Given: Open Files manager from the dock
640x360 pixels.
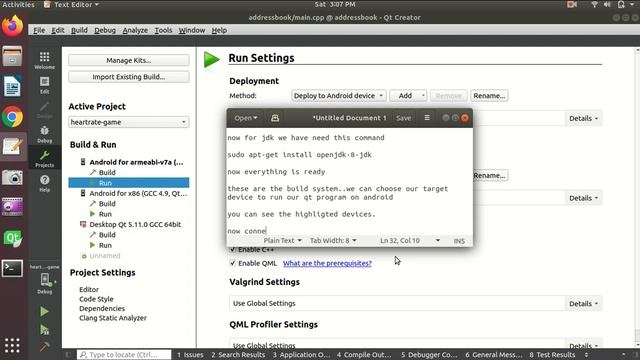Looking at the screenshot, I should point(12,56).
